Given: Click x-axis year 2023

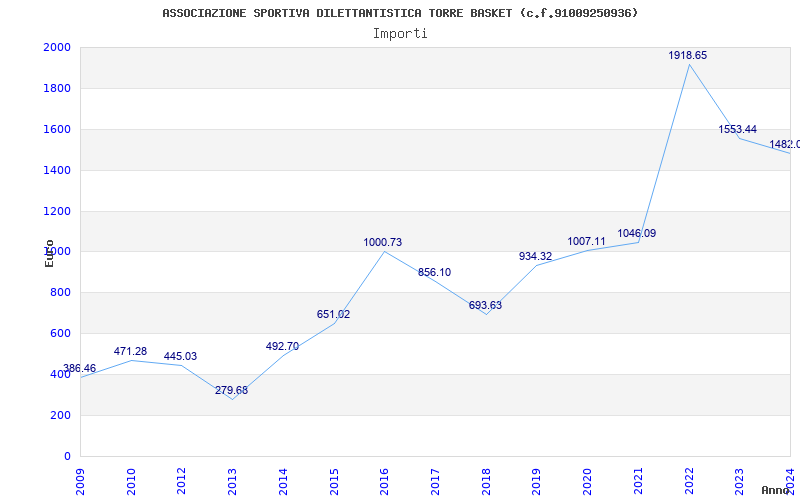Looking at the screenshot, I should point(739,482).
